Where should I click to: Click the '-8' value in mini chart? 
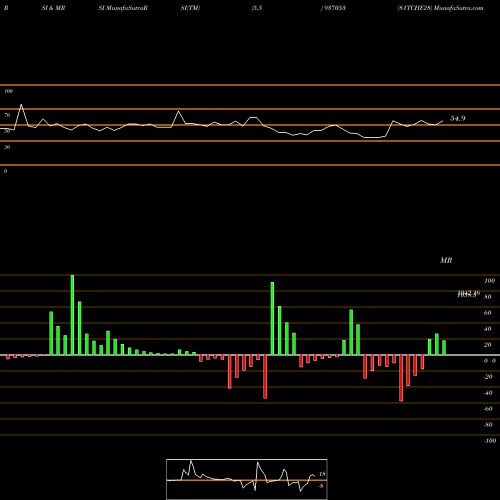point(321,486)
